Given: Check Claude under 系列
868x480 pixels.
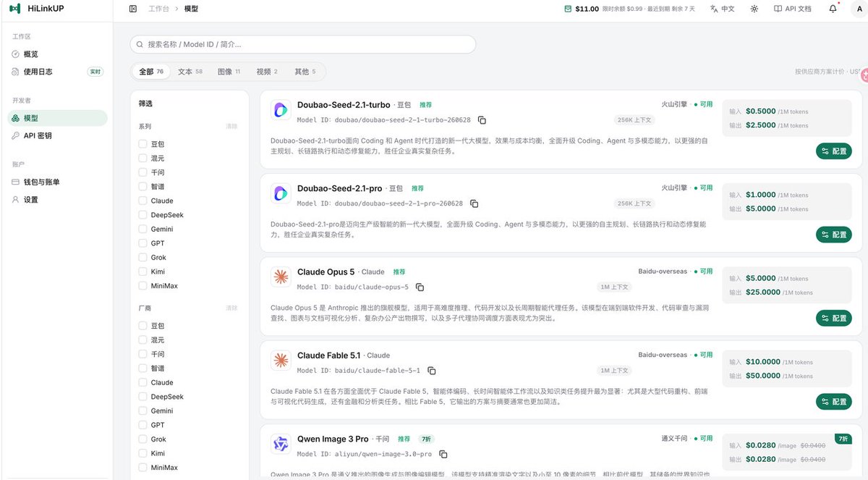Looking at the screenshot, I should tap(142, 201).
